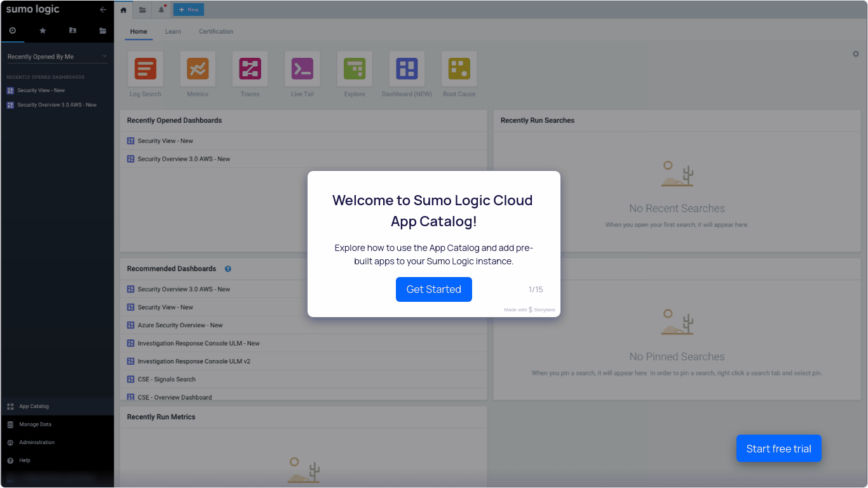Expand the Recently Opened By Me dropdown
This screenshot has width=868, height=488.
click(x=57, y=57)
